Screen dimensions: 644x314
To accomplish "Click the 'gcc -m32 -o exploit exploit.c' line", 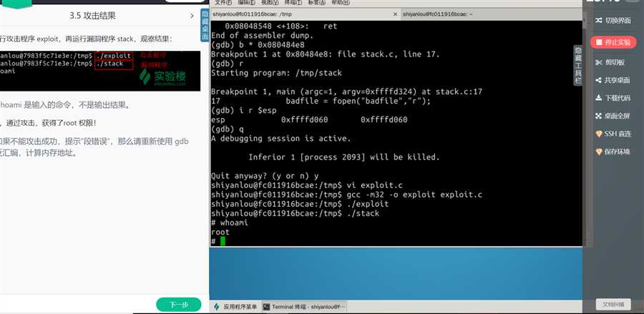I will (346, 195).
